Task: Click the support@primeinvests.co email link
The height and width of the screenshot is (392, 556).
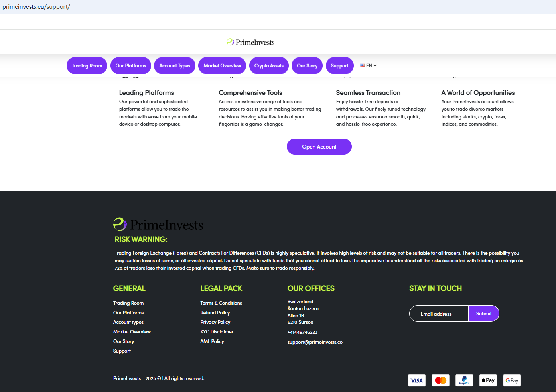Action: pos(315,342)
